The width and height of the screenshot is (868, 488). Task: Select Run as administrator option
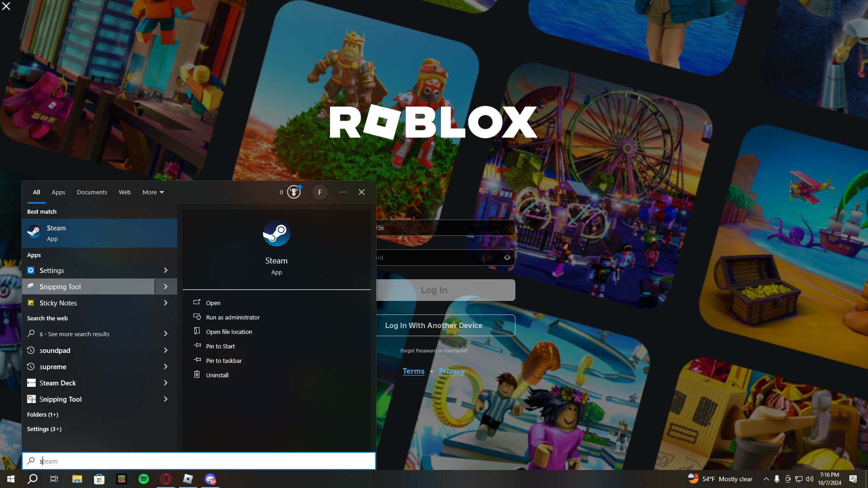pos(232,317)
